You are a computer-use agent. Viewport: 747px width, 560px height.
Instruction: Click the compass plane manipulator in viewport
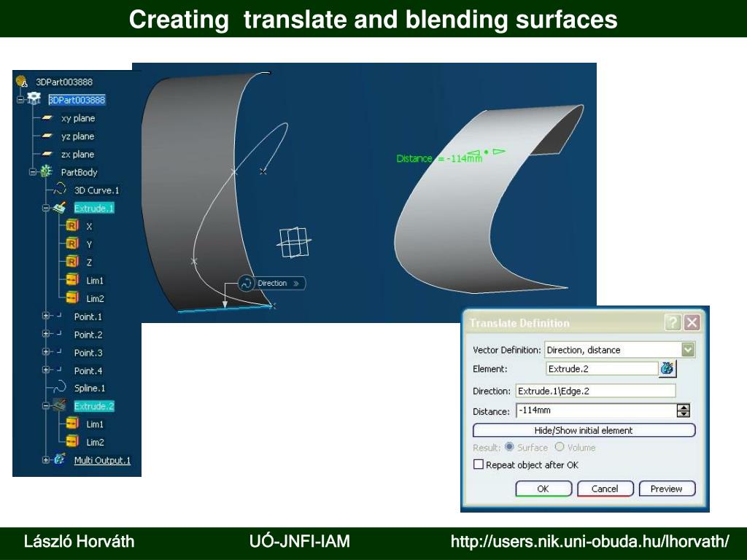click(294, 242)
